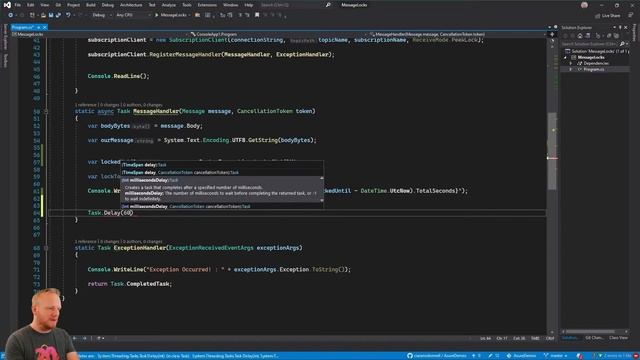Image resolution: width=640 pixels, height=360 pixels.
Task: Open the Project menu
Action: coord(73,5)
